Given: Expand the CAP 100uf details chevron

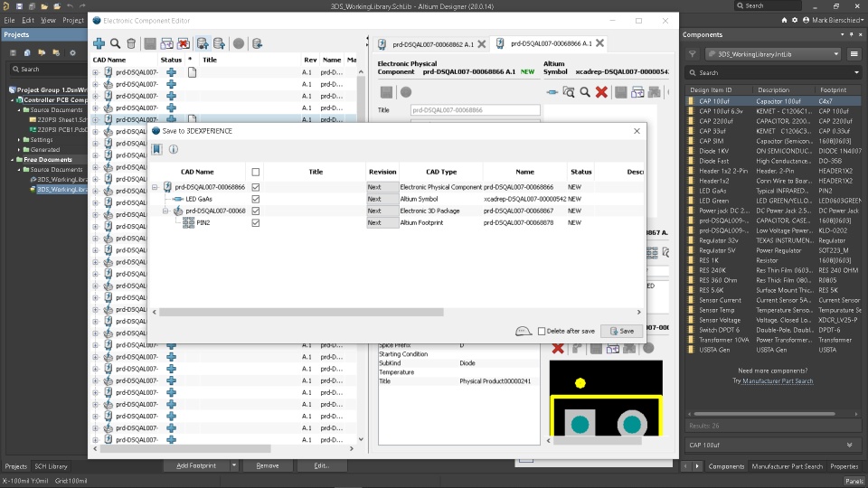Looking at the screenshot, I should pos(850,445).
